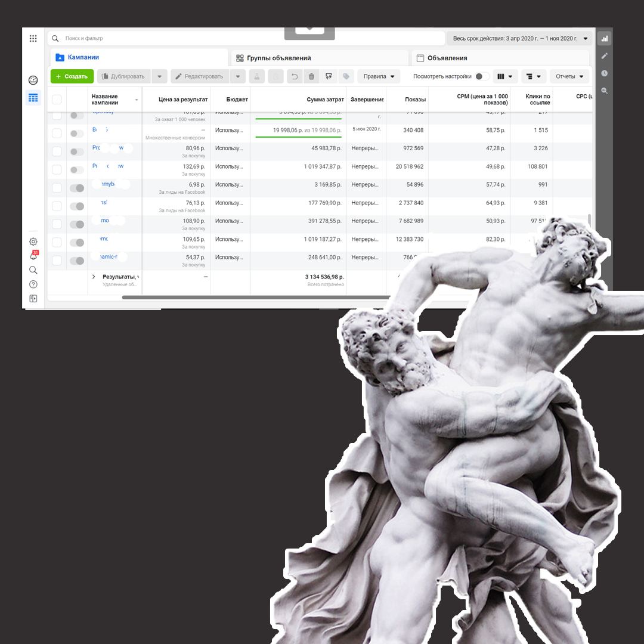Switch to the Кампании tab
This screenshot has width=644, height=644.
[x=139, y=57]
